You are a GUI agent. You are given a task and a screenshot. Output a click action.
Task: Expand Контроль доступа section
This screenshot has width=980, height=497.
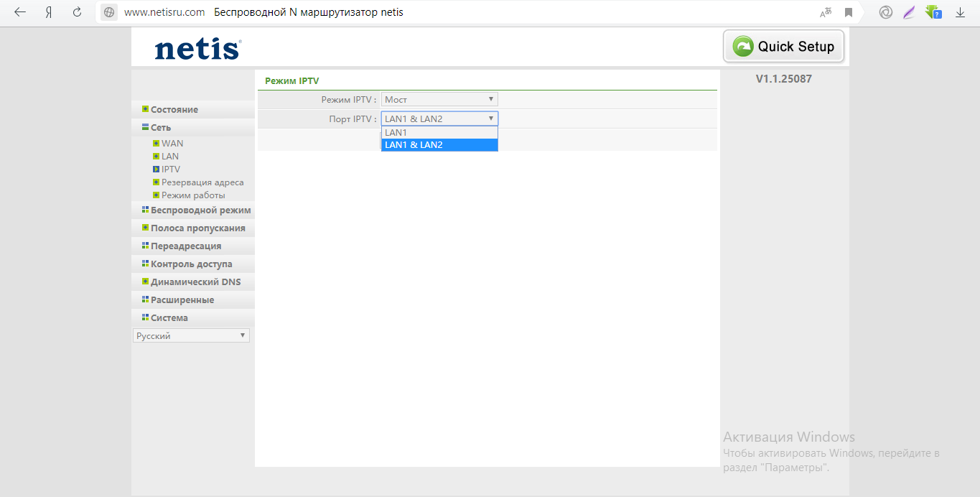click(193, 264)
